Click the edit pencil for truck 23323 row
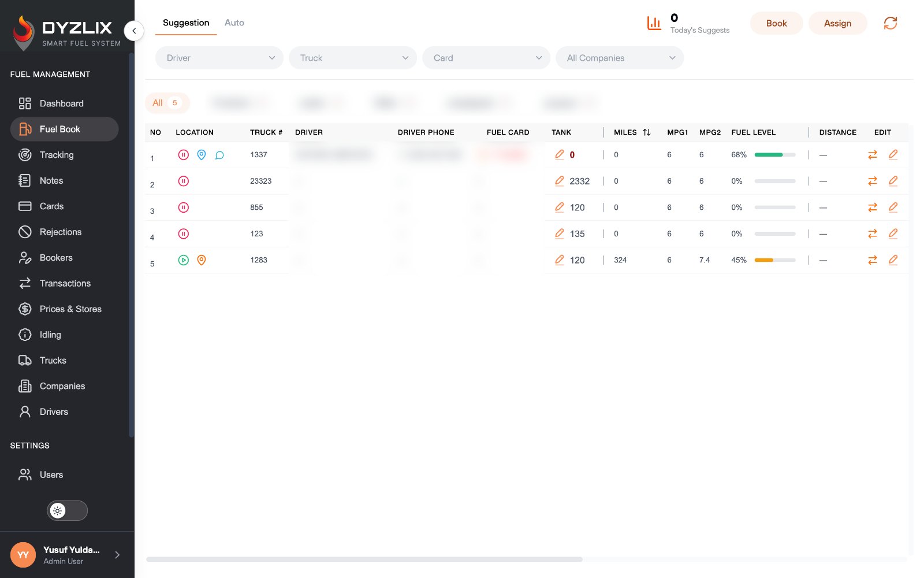Screen dimensions: 924x578 [x=893, y=181]
